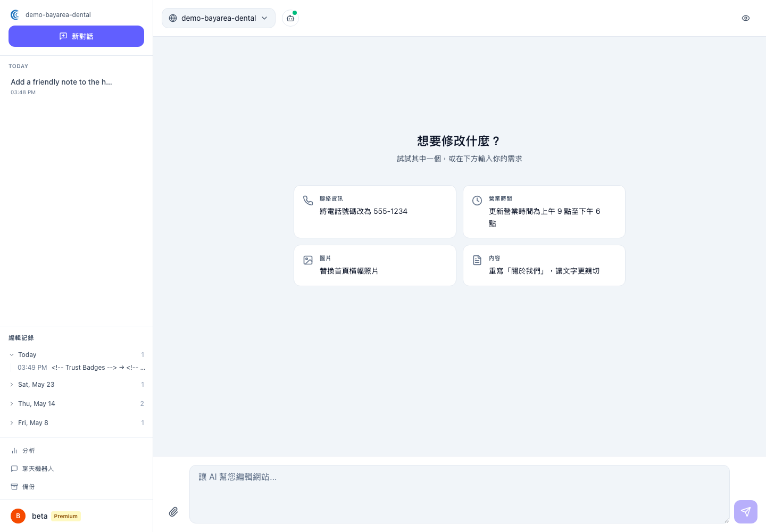Expand the Thu, May 14 history group

tap(76, 404)
